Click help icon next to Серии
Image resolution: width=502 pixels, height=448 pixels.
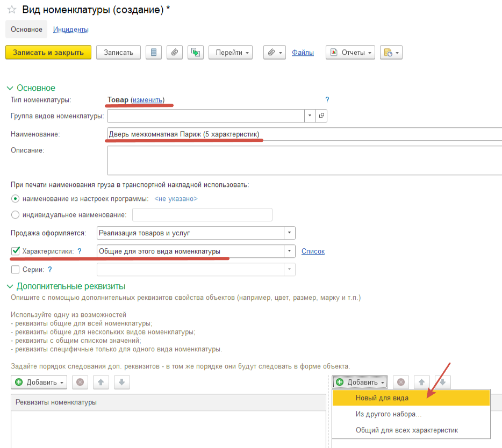coord(50,270)
